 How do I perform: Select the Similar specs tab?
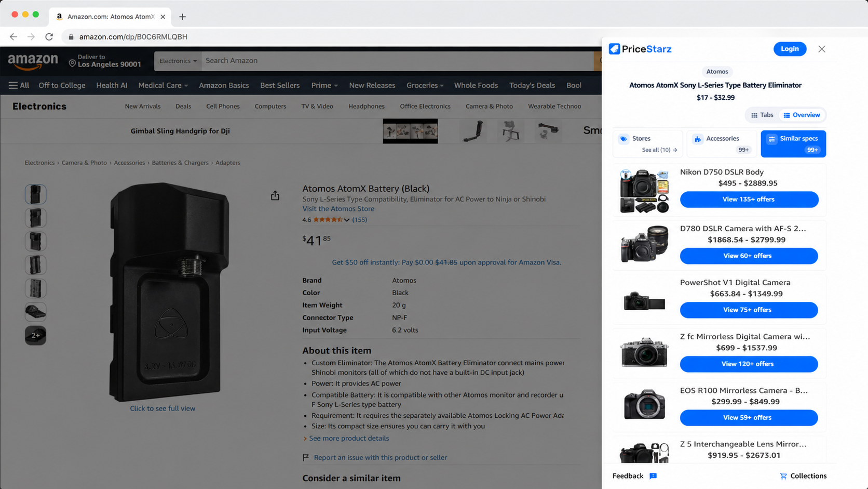point(793,143)
